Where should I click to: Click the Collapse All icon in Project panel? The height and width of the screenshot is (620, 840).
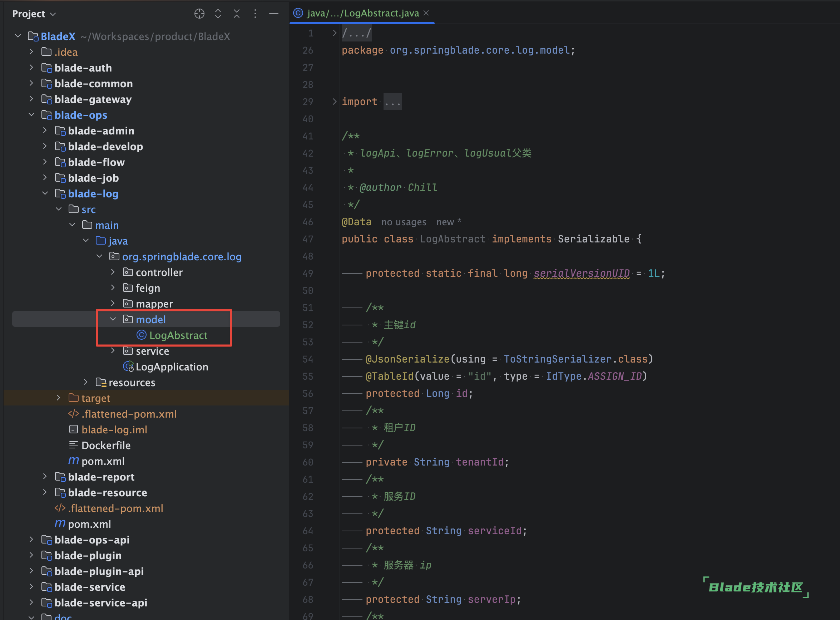point(236,14)
